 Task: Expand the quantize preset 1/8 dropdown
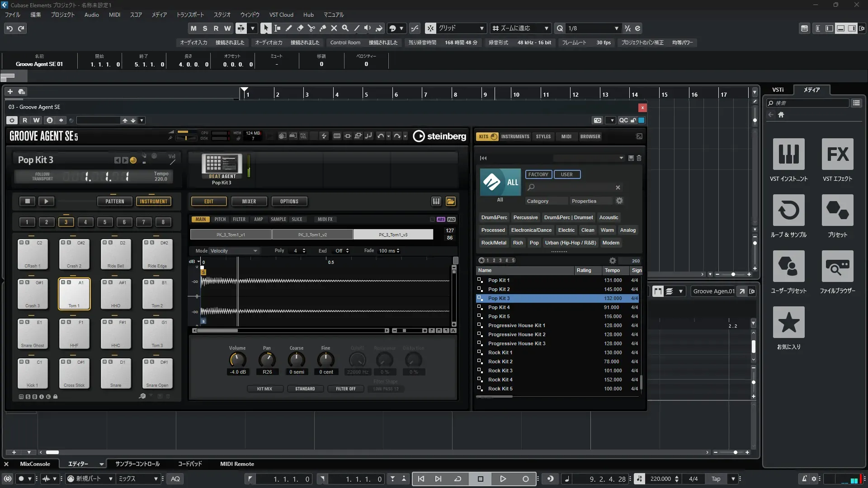coord(616,28)
